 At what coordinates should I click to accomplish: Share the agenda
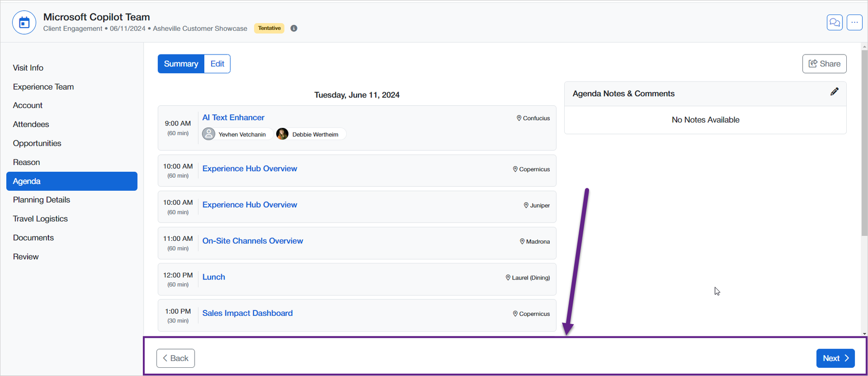[x=824, y=64]
